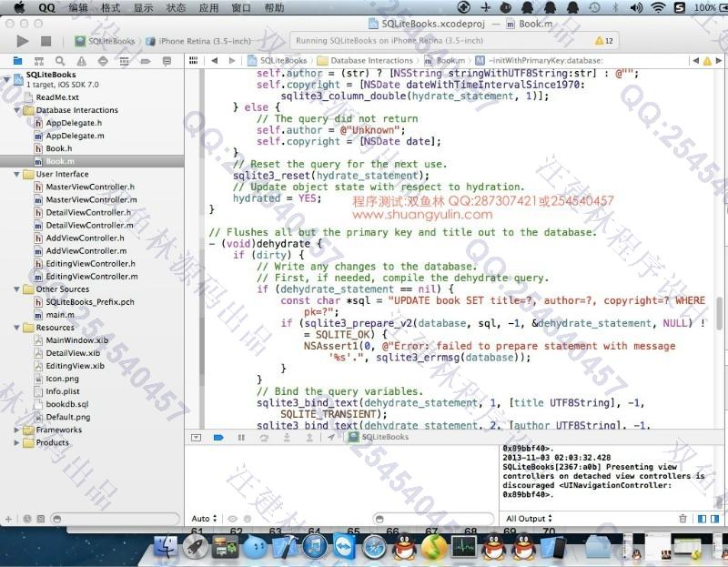728x567 pixels.
Task: Open the issue navigator warning icon
Action: (81, 61)
